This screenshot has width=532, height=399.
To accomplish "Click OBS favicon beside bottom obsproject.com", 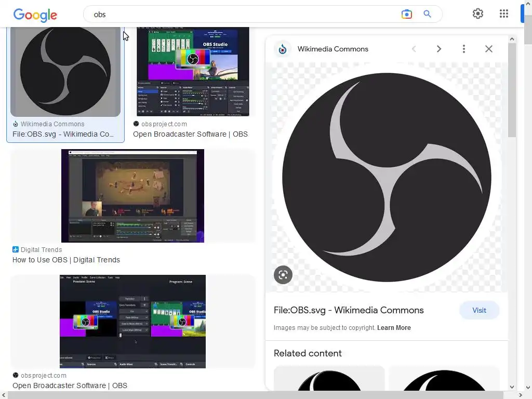I will [x=15, y=375].
